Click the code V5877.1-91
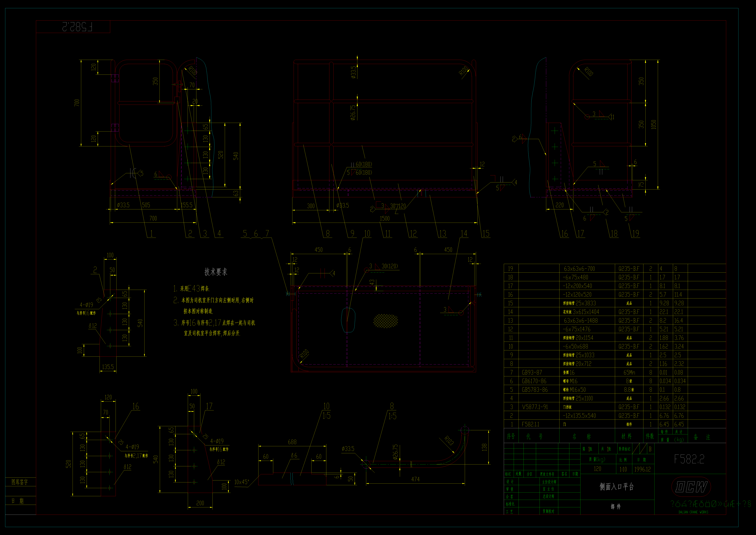Viewport: 756px width, 535px height. coord(535,407)
